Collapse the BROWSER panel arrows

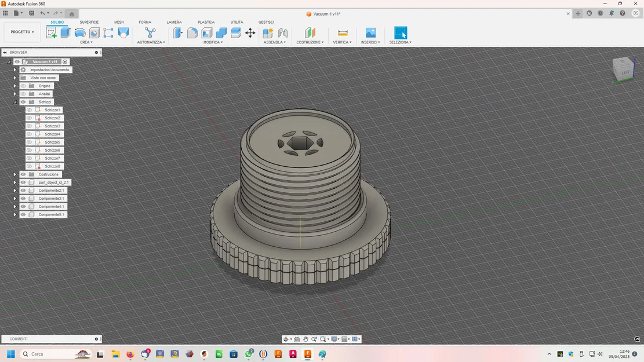(x=5, y=53)
